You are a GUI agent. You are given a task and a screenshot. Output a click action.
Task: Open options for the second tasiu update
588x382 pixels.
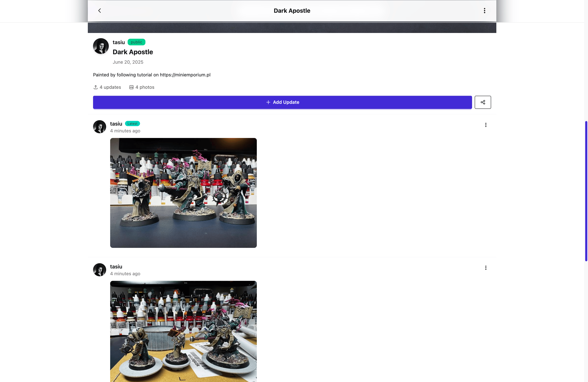click(x=486, y=268)
